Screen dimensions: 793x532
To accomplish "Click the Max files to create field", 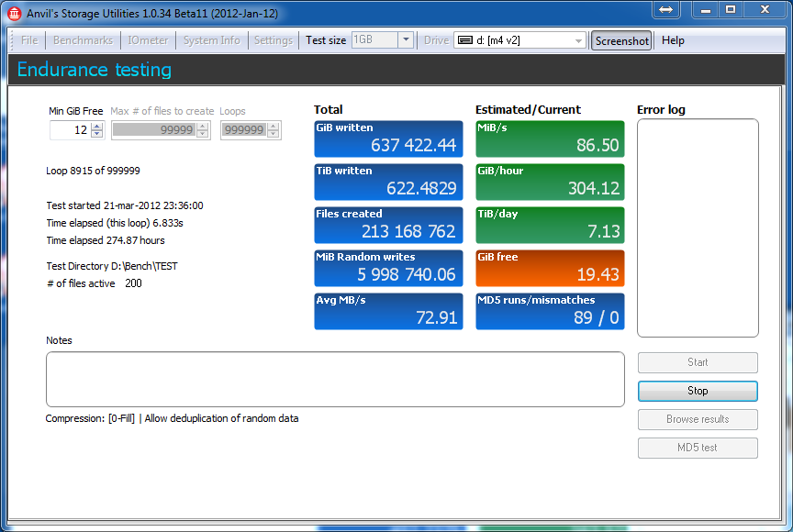I will coord(154,130).
